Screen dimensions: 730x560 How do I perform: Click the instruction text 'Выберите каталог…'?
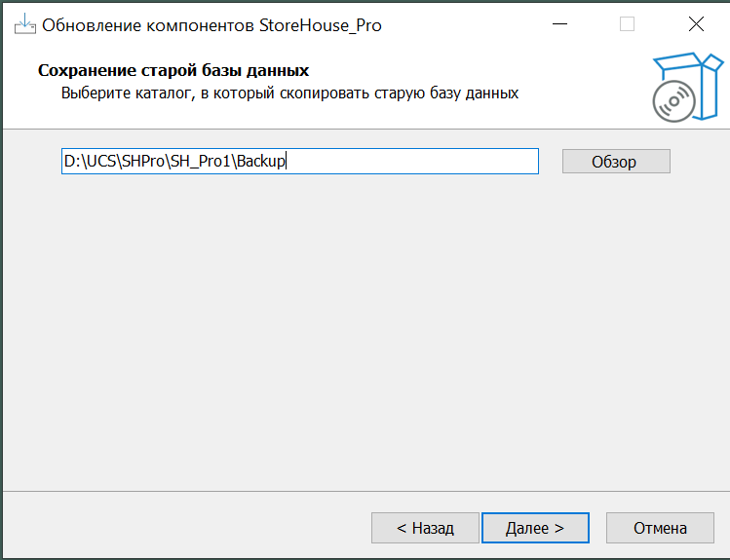point(289,93)
